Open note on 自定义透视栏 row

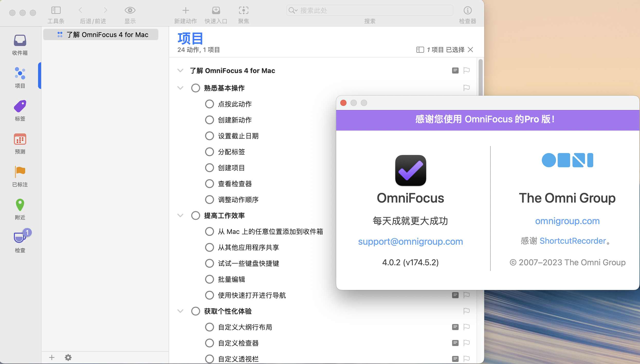coord(455,359)
